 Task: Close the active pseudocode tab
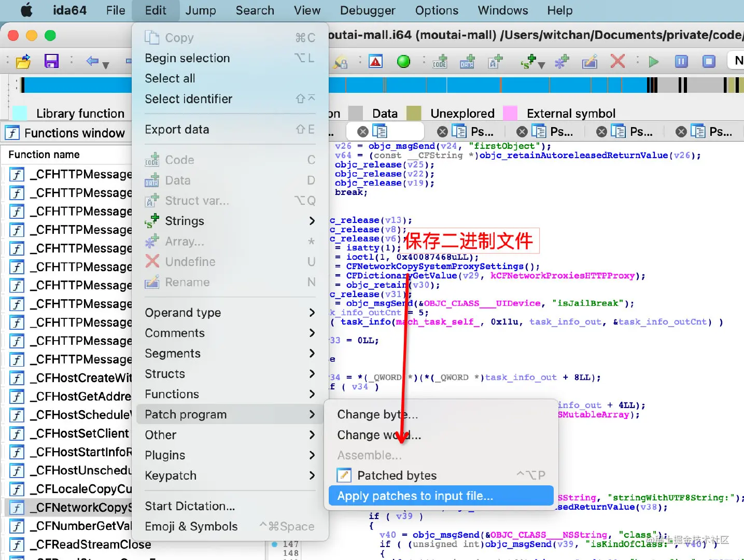click(x=363, y=132)
